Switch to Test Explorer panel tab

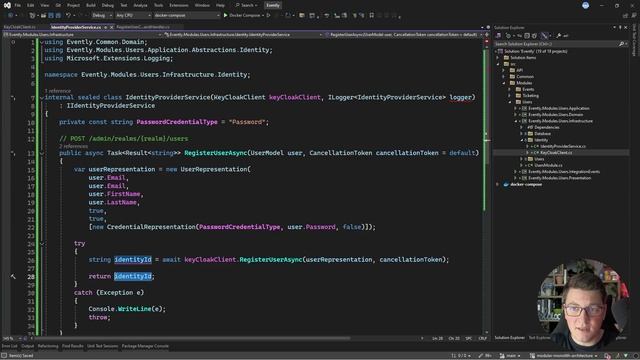click(540, 338)
